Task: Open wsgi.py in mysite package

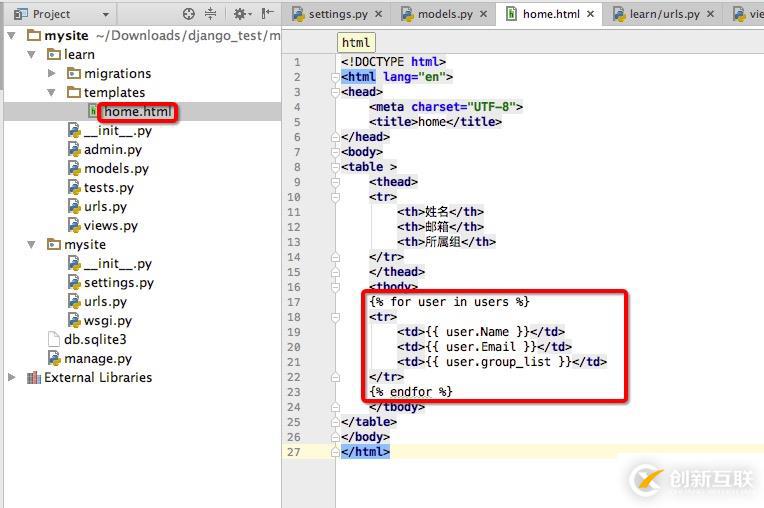Action: point(108,321)
